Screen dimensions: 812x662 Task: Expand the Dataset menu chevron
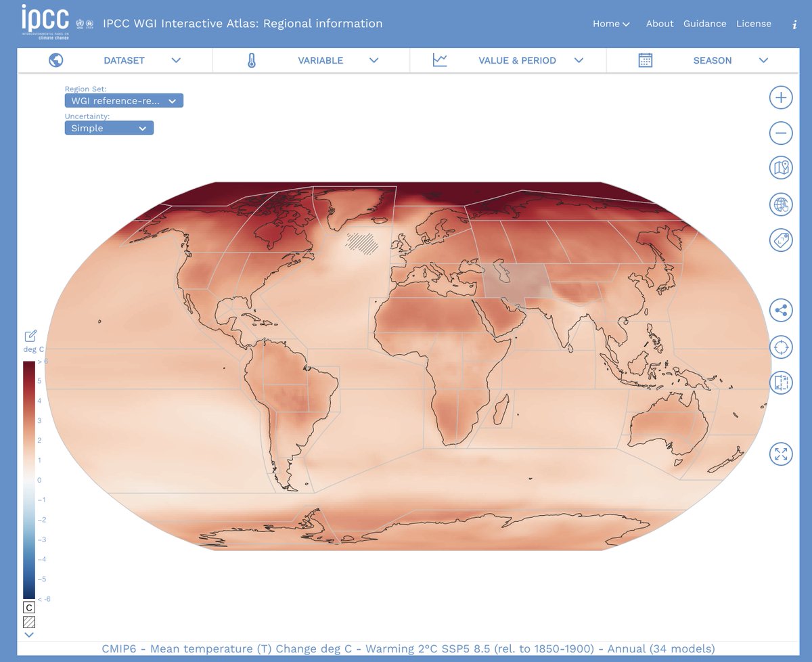coord(176,60)
